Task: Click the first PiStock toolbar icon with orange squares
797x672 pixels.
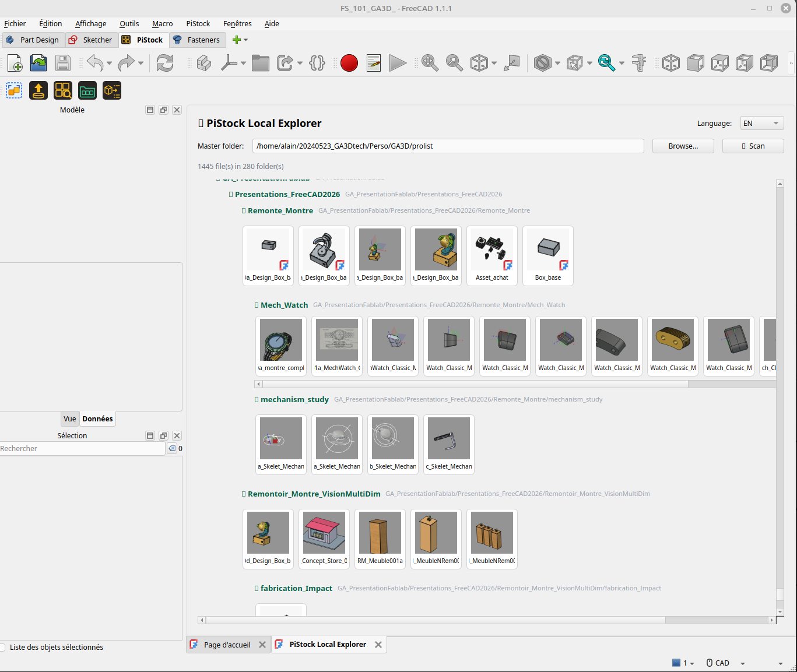Action: 14,90
